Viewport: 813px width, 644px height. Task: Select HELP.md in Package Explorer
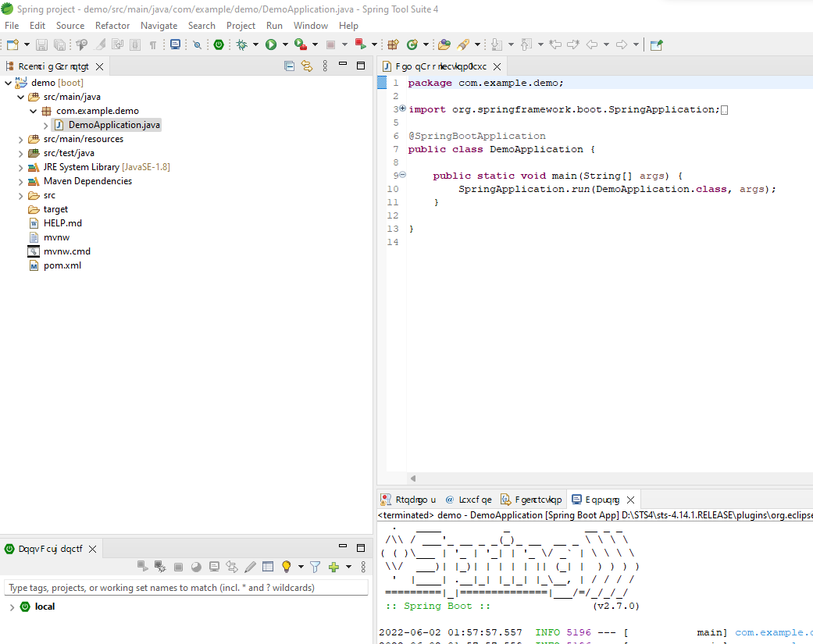pos(62,223)
